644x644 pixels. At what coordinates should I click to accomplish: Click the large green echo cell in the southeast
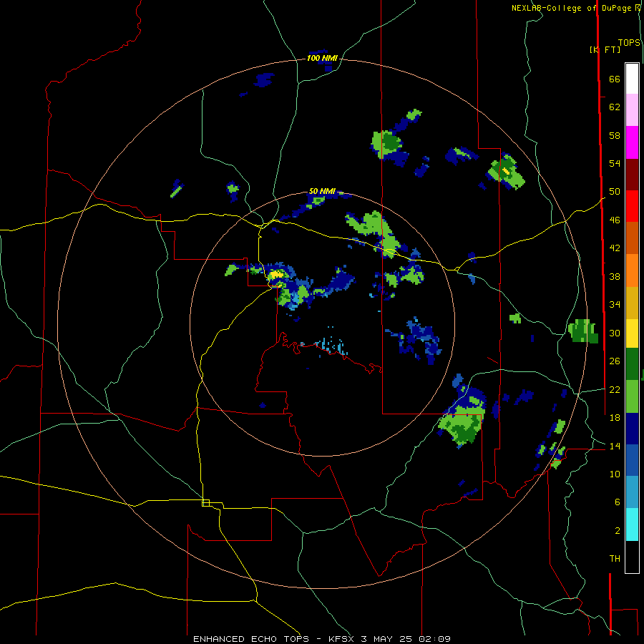pos(462,423)
